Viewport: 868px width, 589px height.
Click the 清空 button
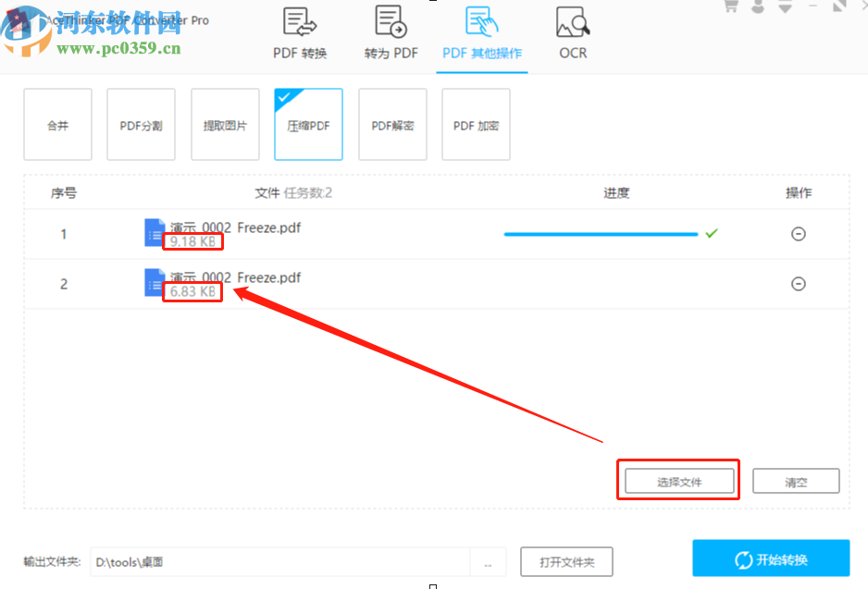pos(796,481)
